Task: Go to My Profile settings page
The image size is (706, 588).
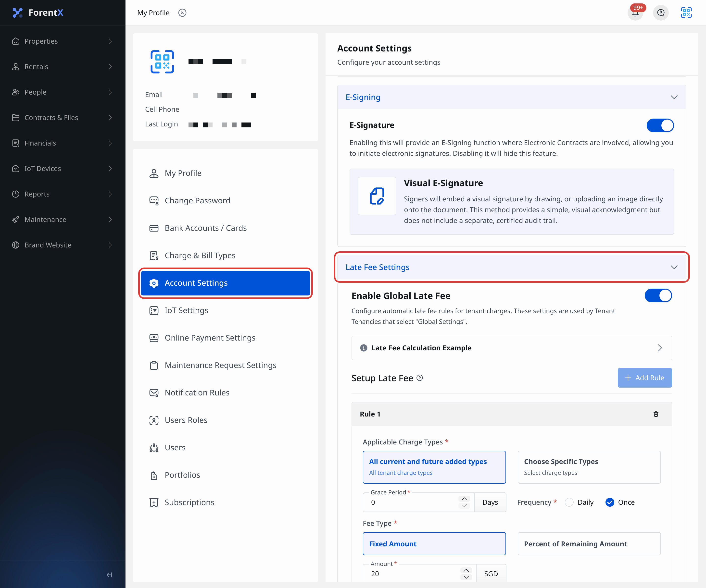Action: (225, 173)
